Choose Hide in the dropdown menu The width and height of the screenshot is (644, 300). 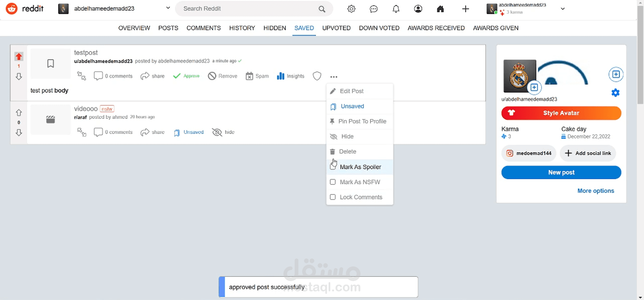pos(360,137)
